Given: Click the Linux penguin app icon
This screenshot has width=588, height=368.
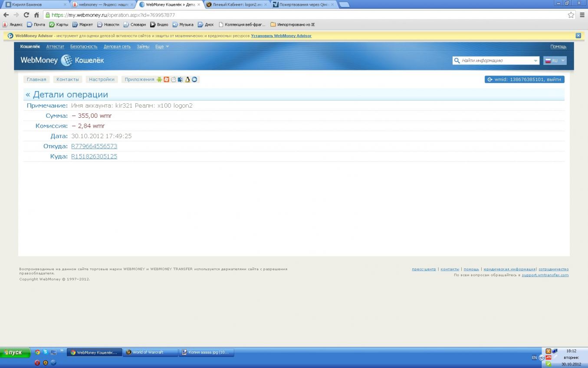Looking at the screenshot, I should pyautogui.click(x=187, y=80).
